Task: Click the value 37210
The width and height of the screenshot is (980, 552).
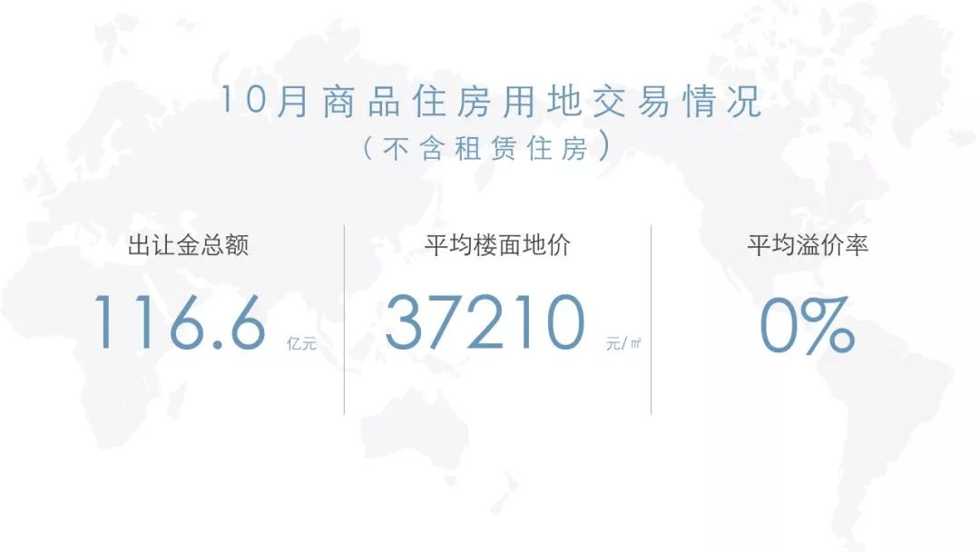Action: coord(485,322)
